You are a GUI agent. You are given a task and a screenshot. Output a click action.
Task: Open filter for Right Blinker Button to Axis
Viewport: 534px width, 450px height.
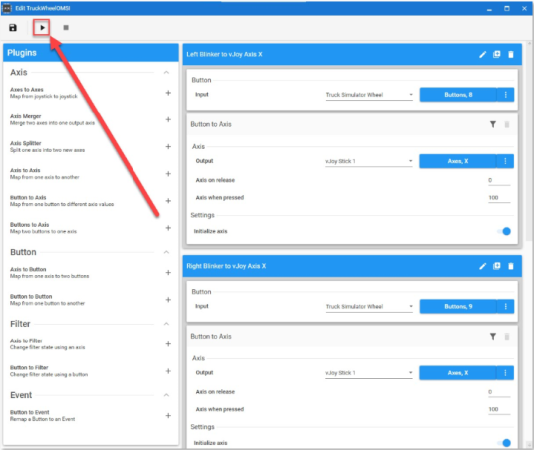(x=493, y=337)
